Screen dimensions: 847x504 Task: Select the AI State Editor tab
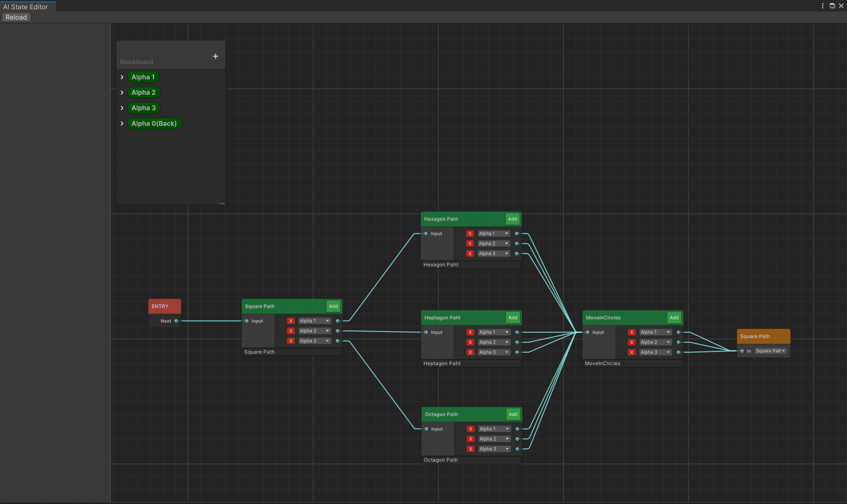click(x=26, y=7)
